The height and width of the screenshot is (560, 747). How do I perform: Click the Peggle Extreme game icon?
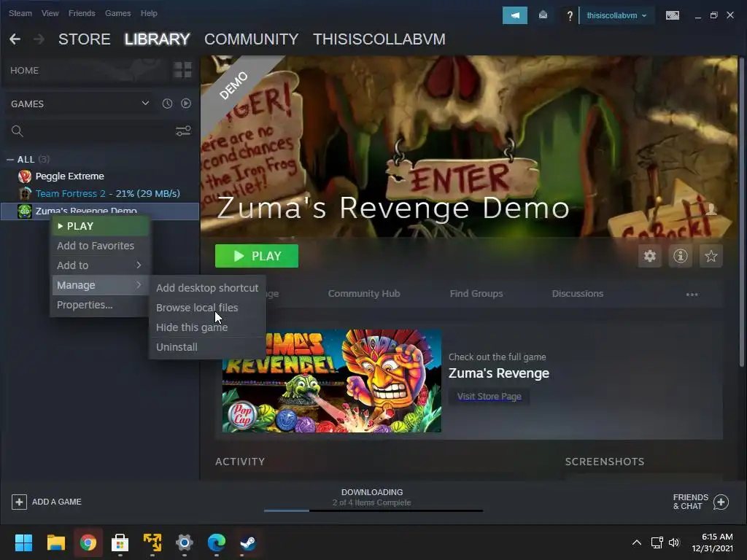tap(25, 176)
